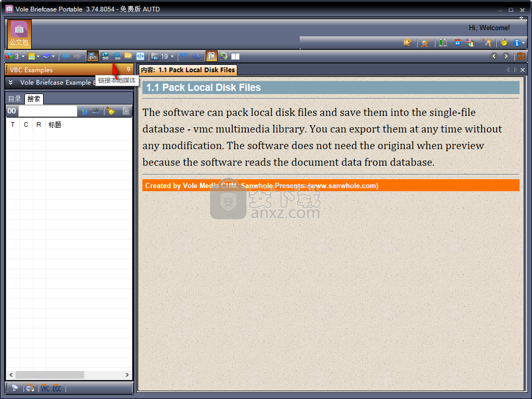The image size is (532, 399).
Task: Click the blue info circle icon
Action: (517, 43)
